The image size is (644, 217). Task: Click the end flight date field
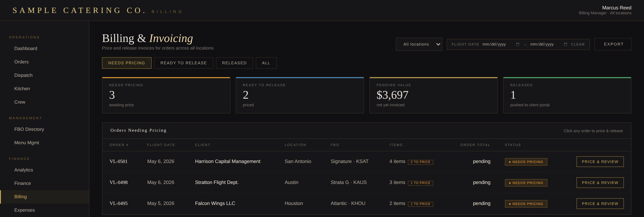549,44
